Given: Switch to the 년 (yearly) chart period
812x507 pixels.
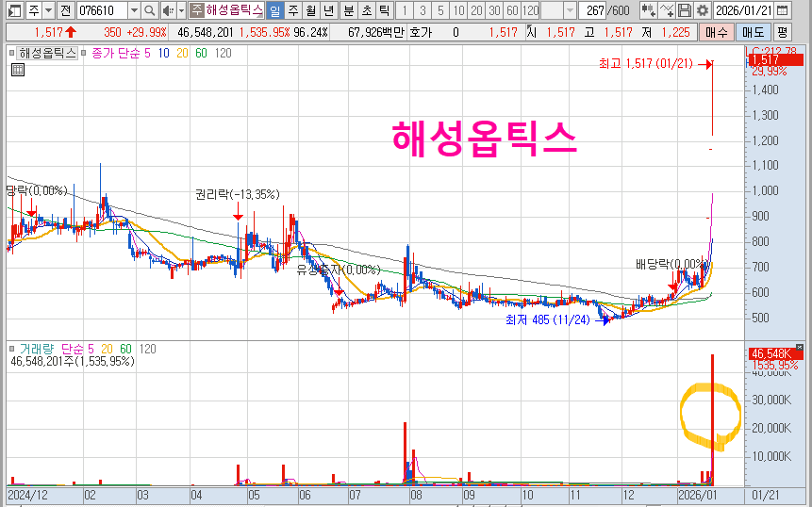Looking at the screenshot, I should click(x=328, y=9).
